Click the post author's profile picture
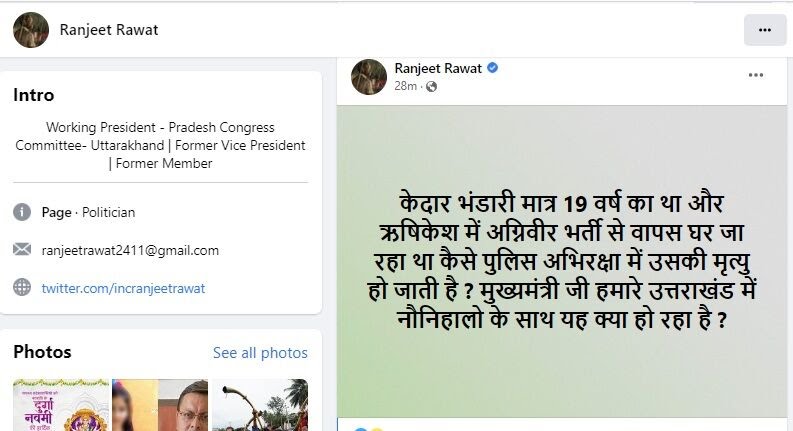Viewport: 793px width, 431px height. click(369, 77)
